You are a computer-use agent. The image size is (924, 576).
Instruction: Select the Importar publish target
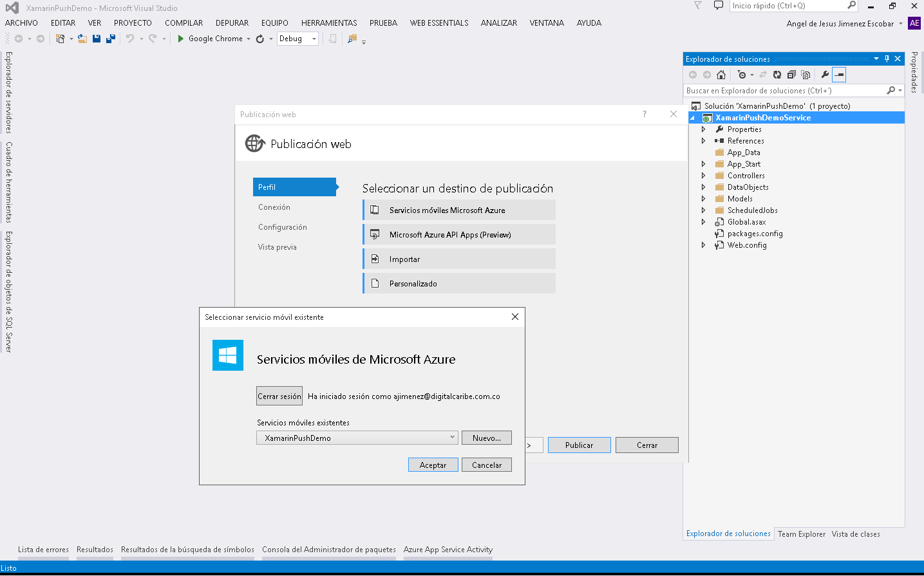point(459,259)
